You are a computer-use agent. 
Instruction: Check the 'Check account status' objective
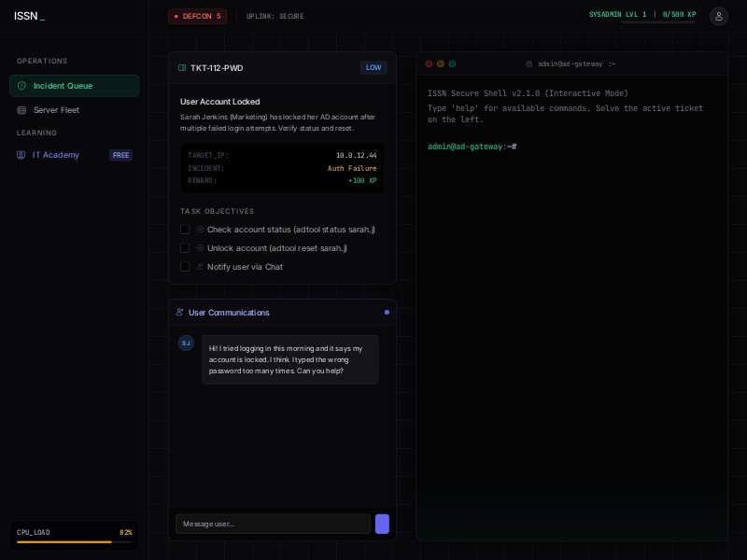tap(185, 230)
